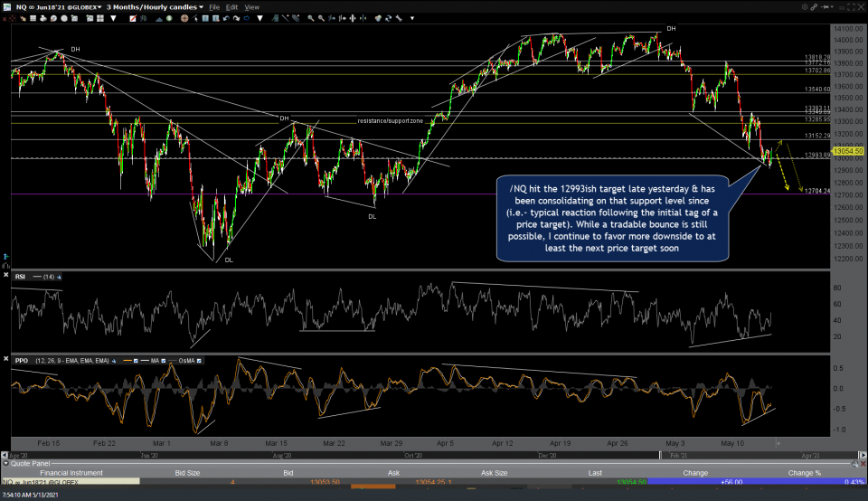Click the Ask column header
This screenshot has width=868, height=501.
pos(393,473)
